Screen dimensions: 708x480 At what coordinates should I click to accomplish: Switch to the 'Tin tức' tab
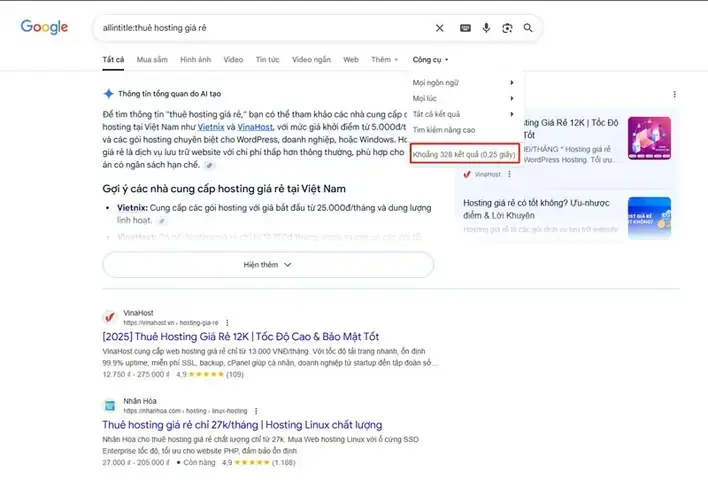(267, 60)
